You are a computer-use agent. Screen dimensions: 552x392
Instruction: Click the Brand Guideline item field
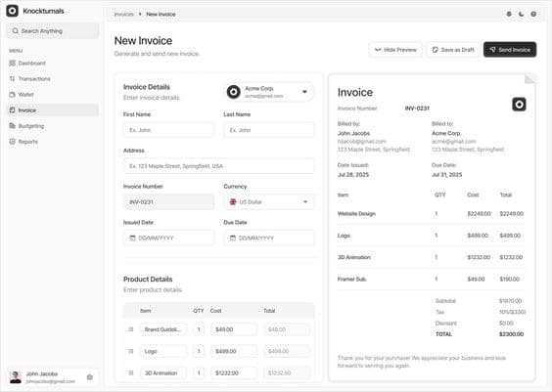(x=163, y=329)
